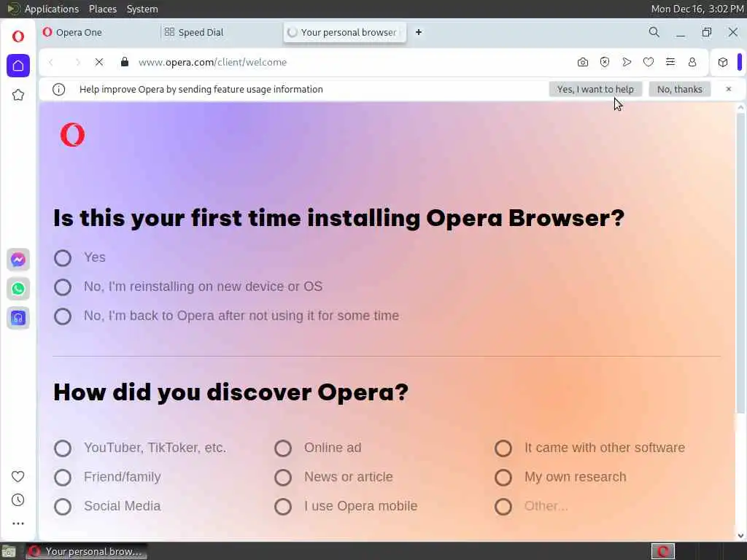Switch to the Opera One tab
This screenshot has width=747, height=560.
(98, 32)
